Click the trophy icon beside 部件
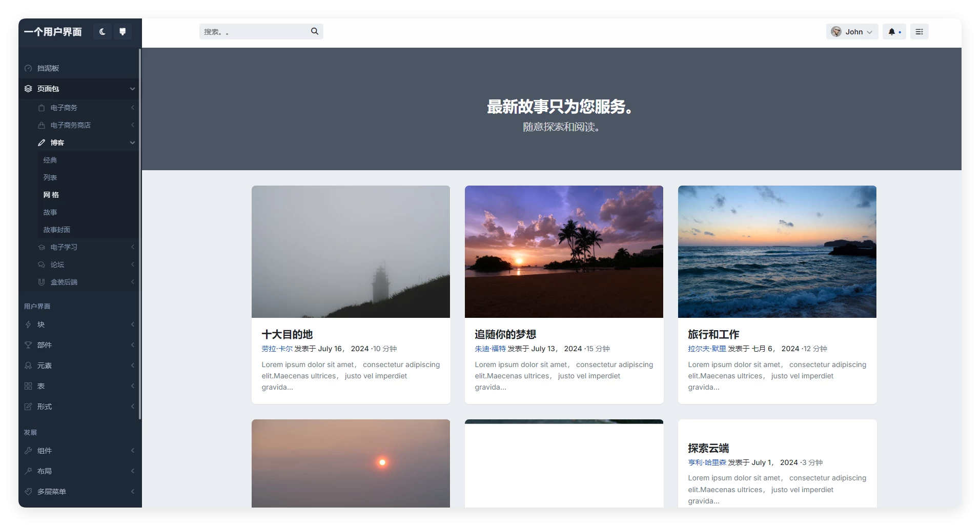Image resolution: width=980 pixels, height=526 pixels. (x=28, y=345)
